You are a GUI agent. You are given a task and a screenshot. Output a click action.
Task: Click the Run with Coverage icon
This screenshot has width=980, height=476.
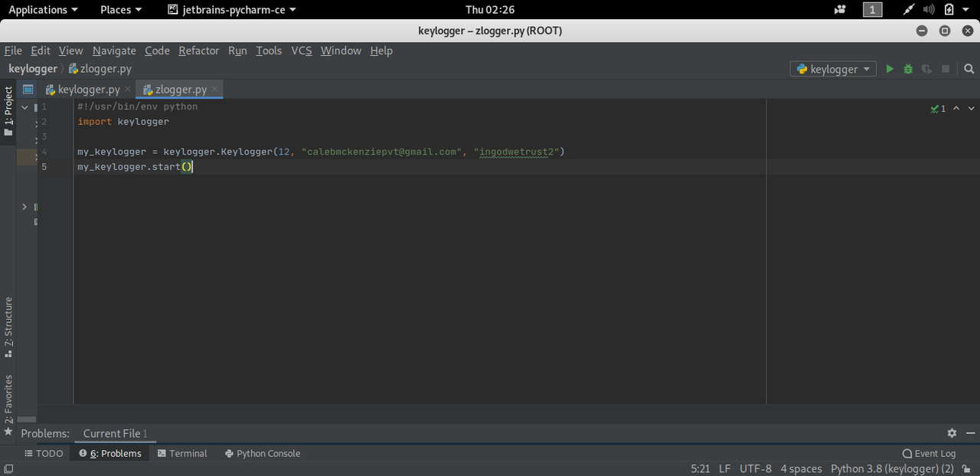(926, 69)
